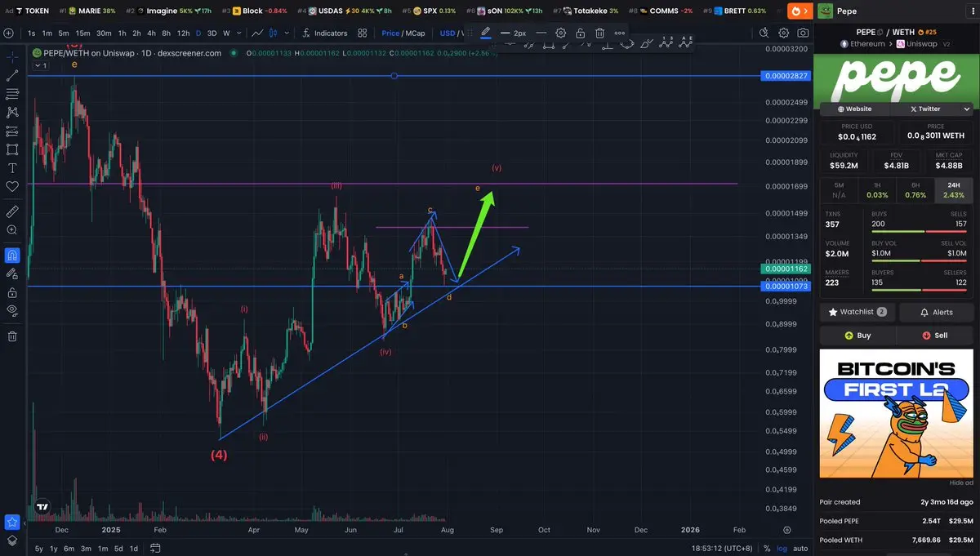This screenshot has width=980, height=556.
Task: Select the crosshair cursor tool
Action: pyautogui.click(x=12, y=56)
